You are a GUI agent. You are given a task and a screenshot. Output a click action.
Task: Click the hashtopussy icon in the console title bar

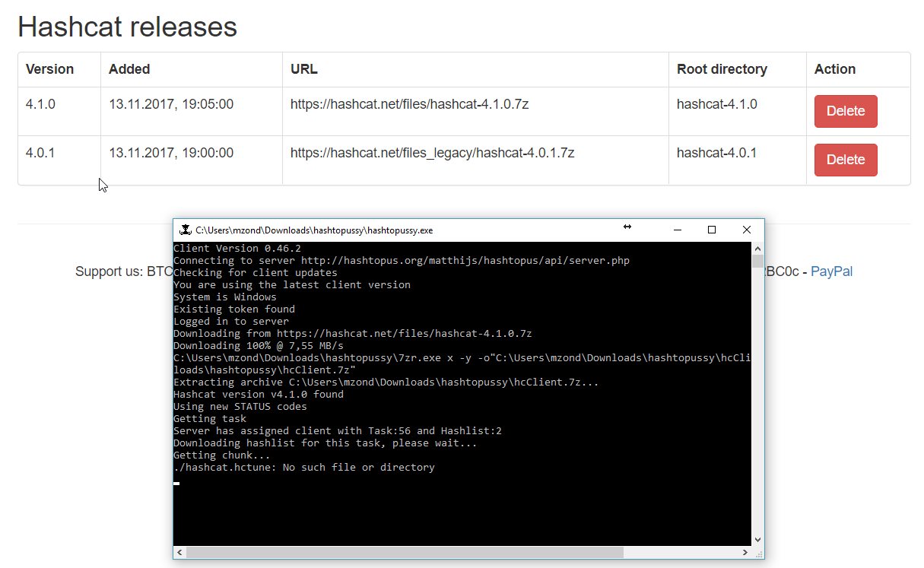(x=185, y=229)
